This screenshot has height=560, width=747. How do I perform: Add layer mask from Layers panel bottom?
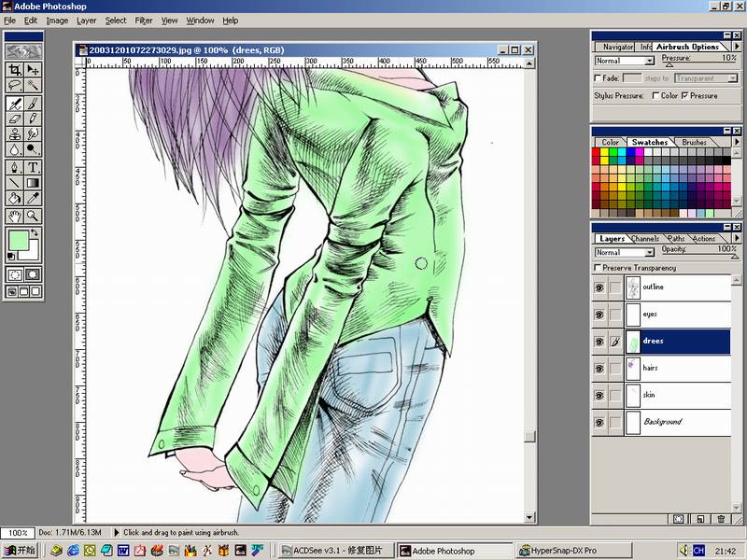[x=679, y=519]
